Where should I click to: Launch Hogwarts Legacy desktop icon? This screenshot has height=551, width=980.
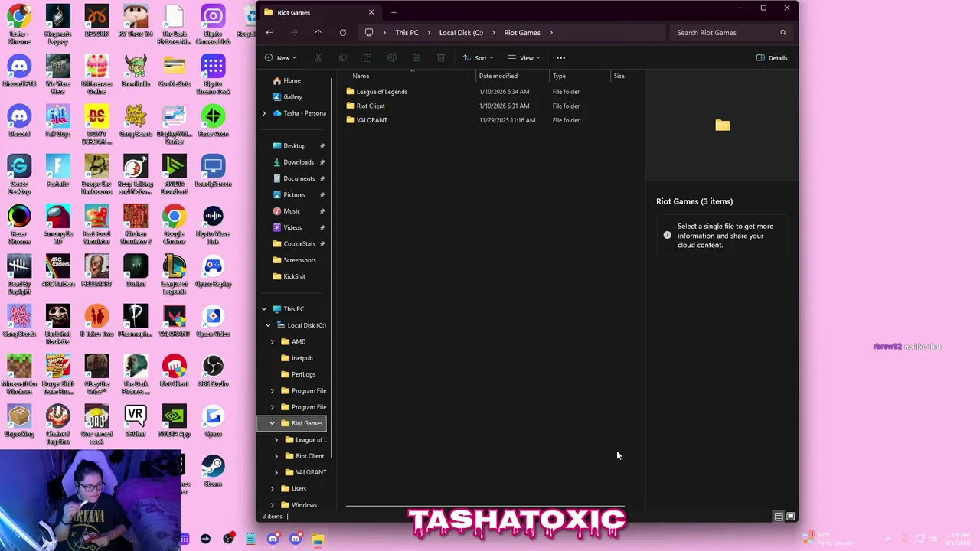(58, 25)
